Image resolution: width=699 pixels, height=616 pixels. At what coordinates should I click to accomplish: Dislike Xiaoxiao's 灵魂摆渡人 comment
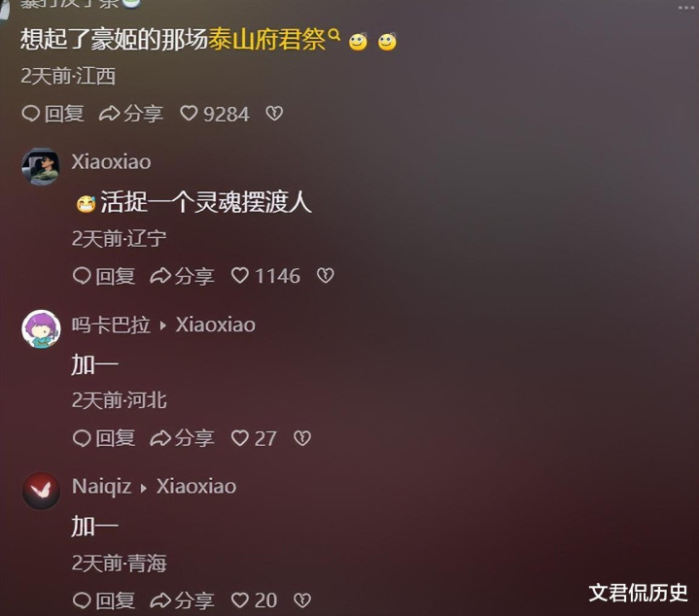326,275
